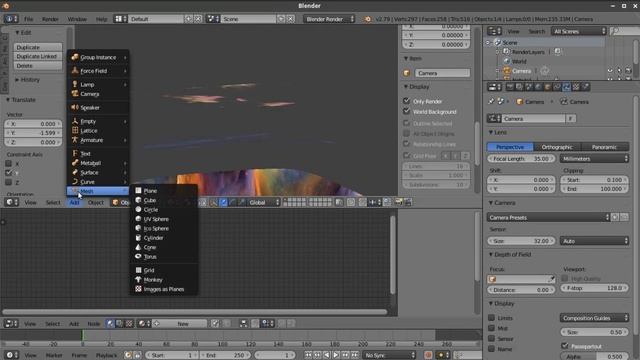This screenshot has width=640, height=360.
Task: Open the Object menu in 3D view header
Action: (x=96, y=202)
